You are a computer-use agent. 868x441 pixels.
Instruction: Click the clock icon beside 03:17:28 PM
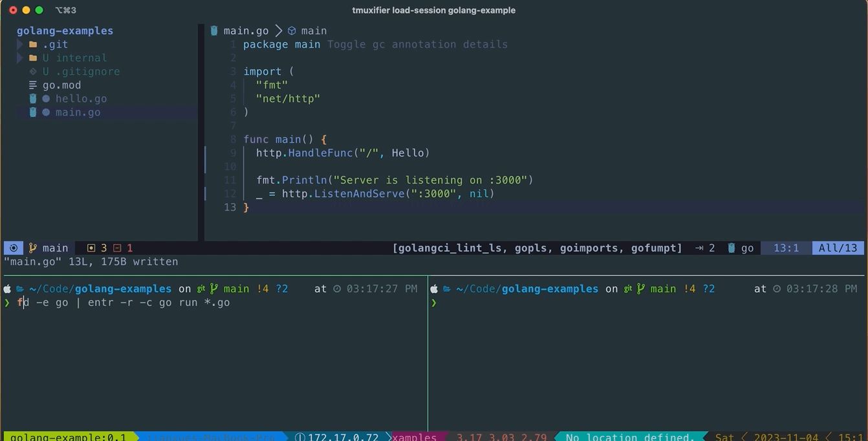[777, 289]
